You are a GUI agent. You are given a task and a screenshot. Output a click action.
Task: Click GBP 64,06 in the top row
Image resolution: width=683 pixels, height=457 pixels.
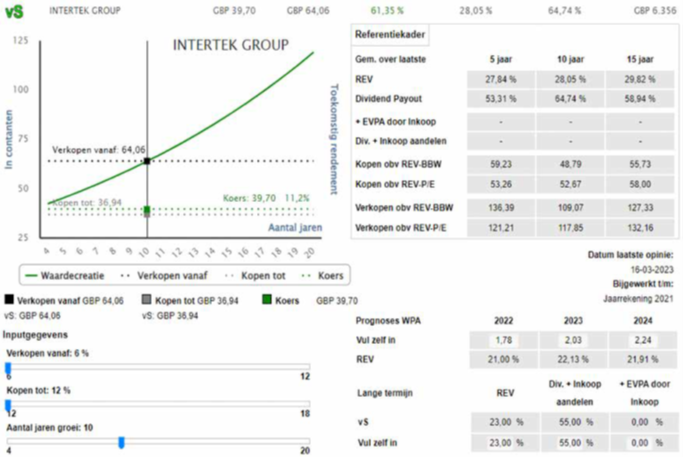pos(308,11)
